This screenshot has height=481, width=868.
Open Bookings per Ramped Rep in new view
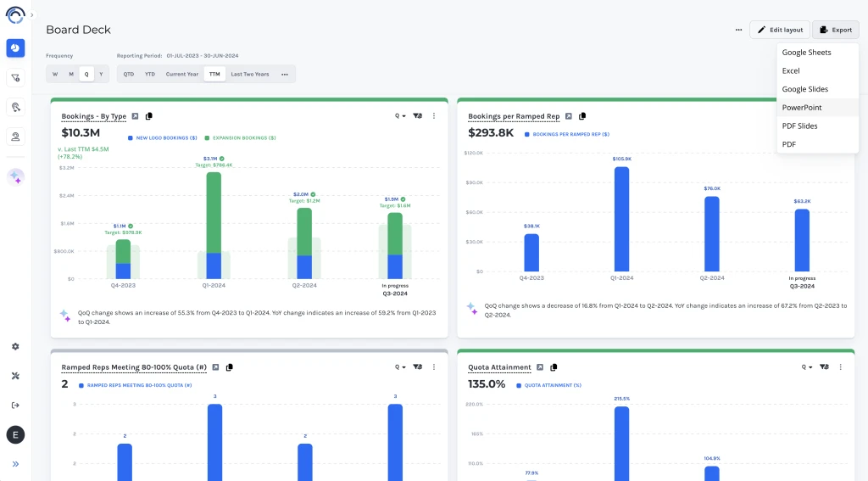tap(569, 116)
